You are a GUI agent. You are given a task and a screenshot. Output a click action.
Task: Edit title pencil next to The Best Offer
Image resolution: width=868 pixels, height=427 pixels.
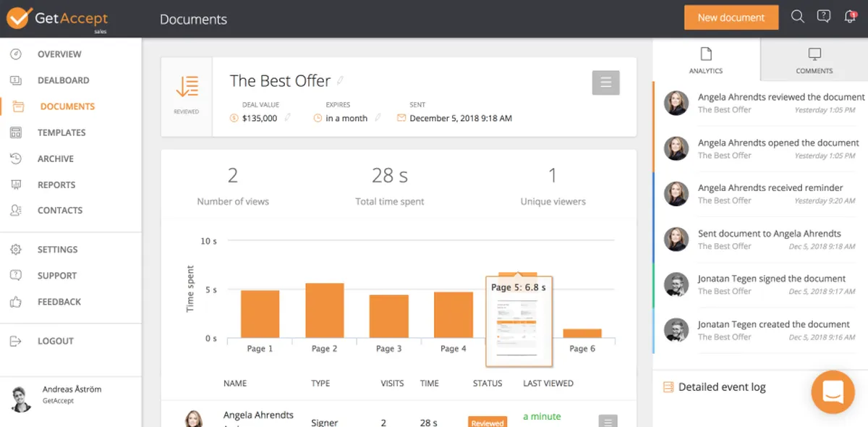[341, 80]
